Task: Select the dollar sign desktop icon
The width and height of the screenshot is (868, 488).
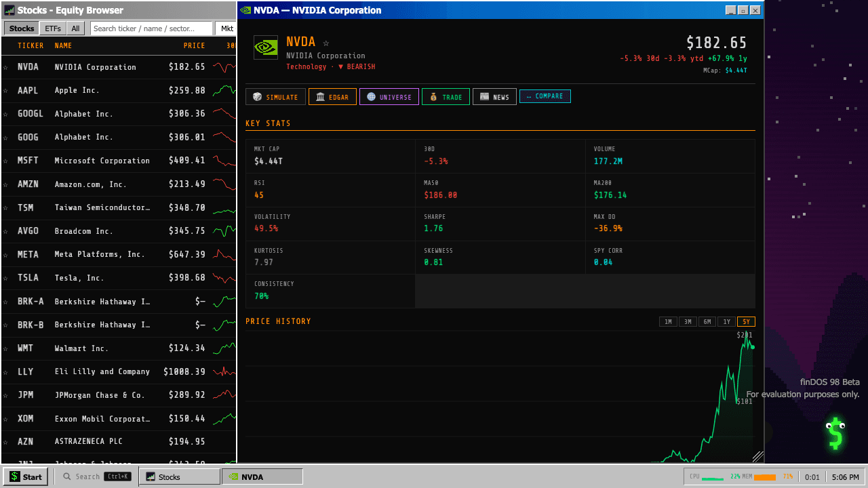Action: click(x=835, y=432)
